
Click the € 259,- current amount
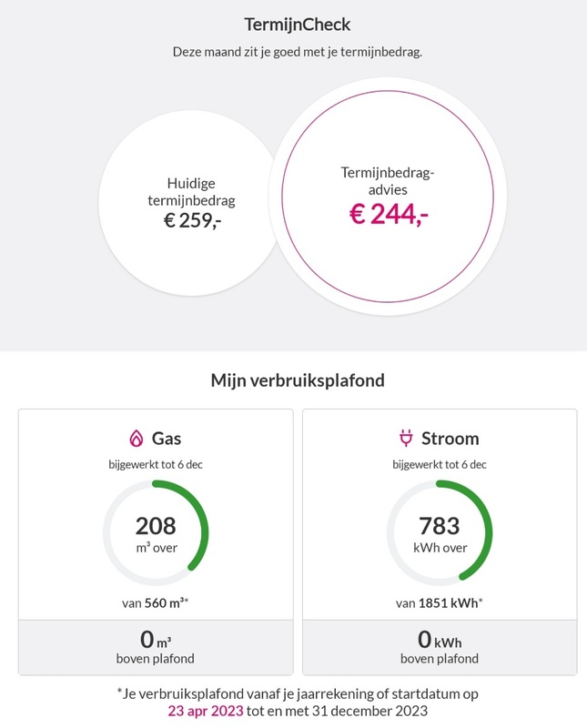[192, 220]
